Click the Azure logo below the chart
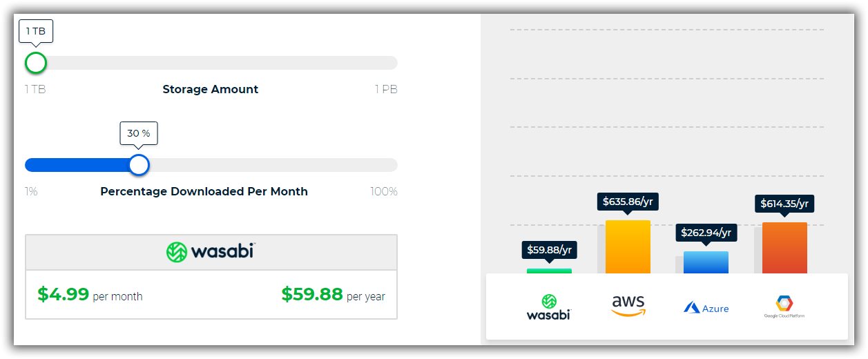Viewport: 868px width, 359px height. (706, 308)
